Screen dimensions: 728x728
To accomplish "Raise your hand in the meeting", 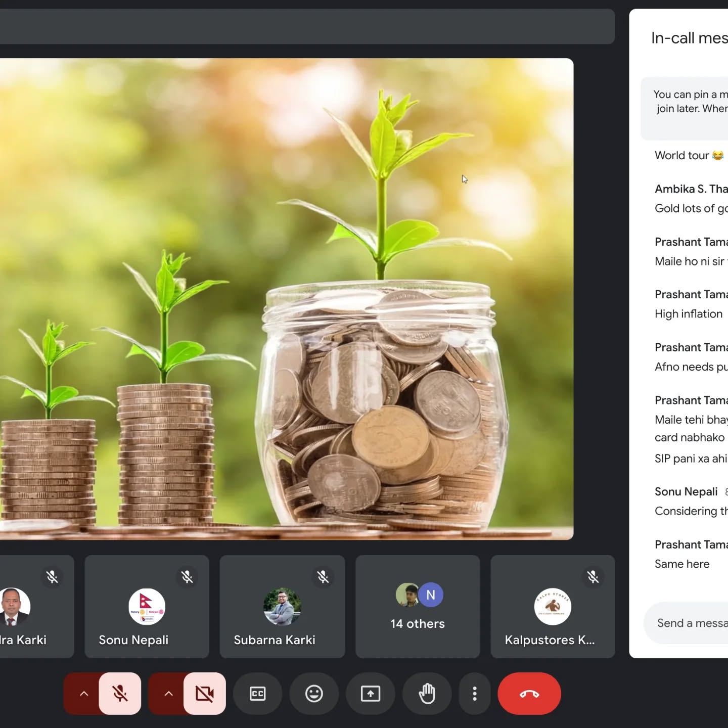I will (427, 694).
